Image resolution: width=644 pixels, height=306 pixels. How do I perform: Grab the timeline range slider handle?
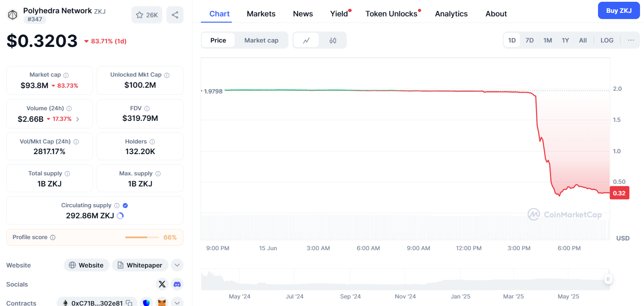pos(608,279)
